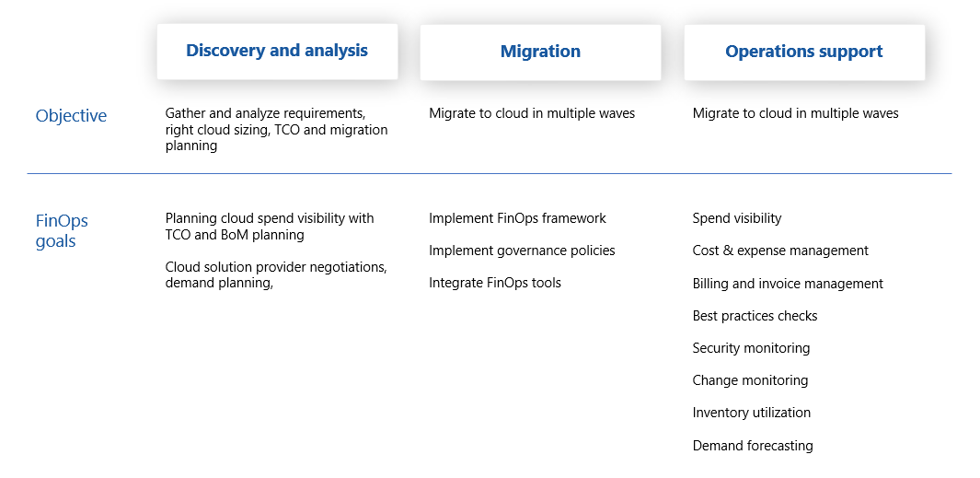
Task: Select Planning cloud spend visibility text
Action: tap(270, 227)
